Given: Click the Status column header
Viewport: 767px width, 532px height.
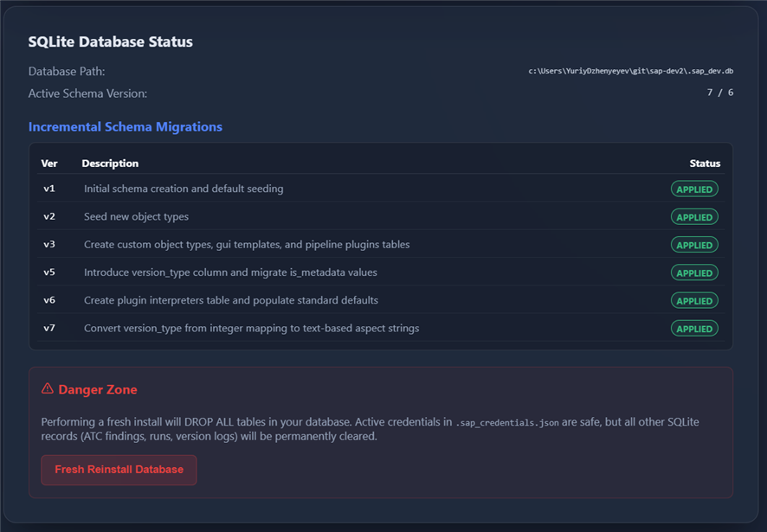Looking at the screenshot, I should coord(705,163).
